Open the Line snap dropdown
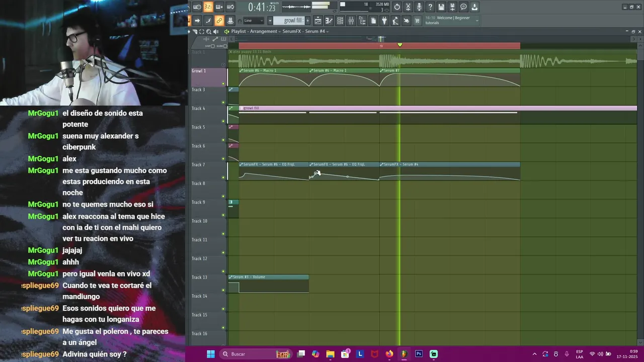 (x=254, y=21)
